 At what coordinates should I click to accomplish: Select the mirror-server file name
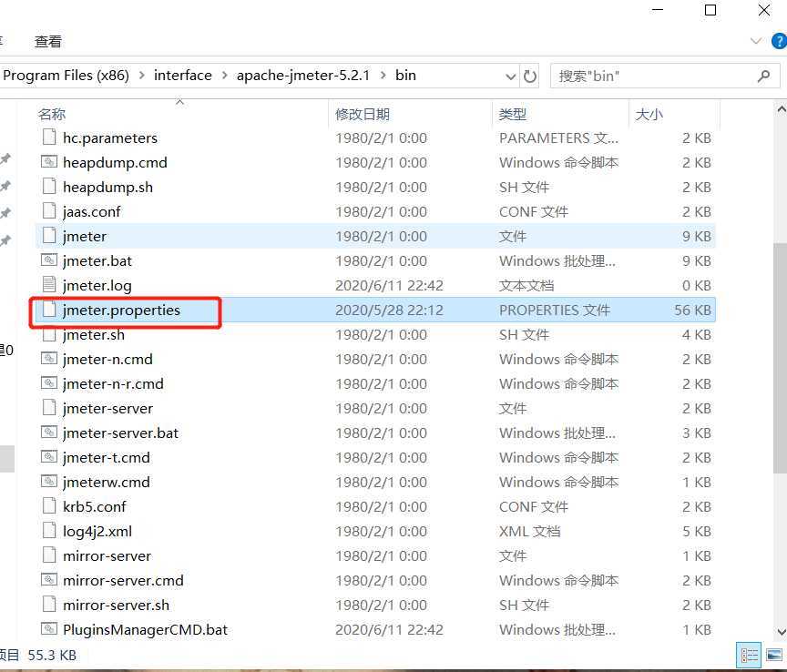click(107, 555)
